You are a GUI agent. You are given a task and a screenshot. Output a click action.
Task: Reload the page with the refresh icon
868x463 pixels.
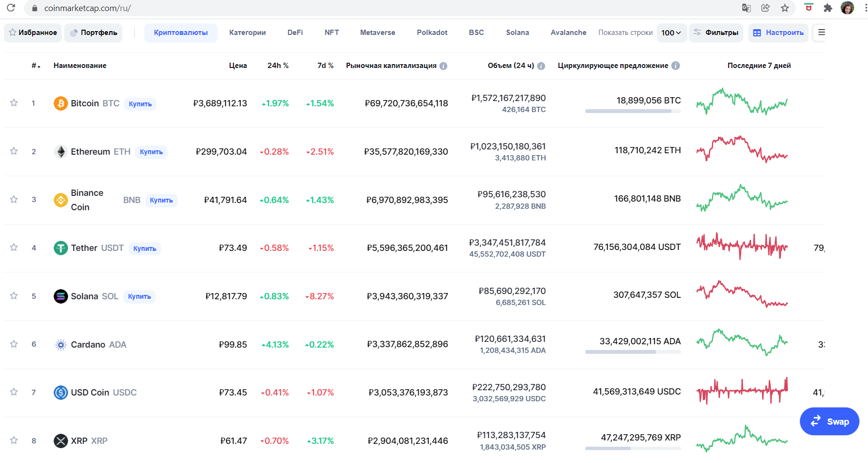click(x=11, y=8)
